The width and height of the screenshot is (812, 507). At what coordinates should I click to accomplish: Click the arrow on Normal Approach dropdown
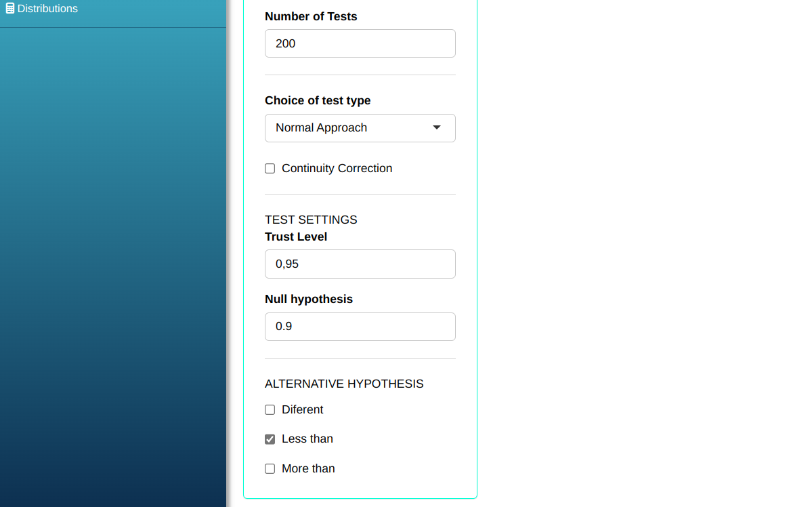pos(437,127)
